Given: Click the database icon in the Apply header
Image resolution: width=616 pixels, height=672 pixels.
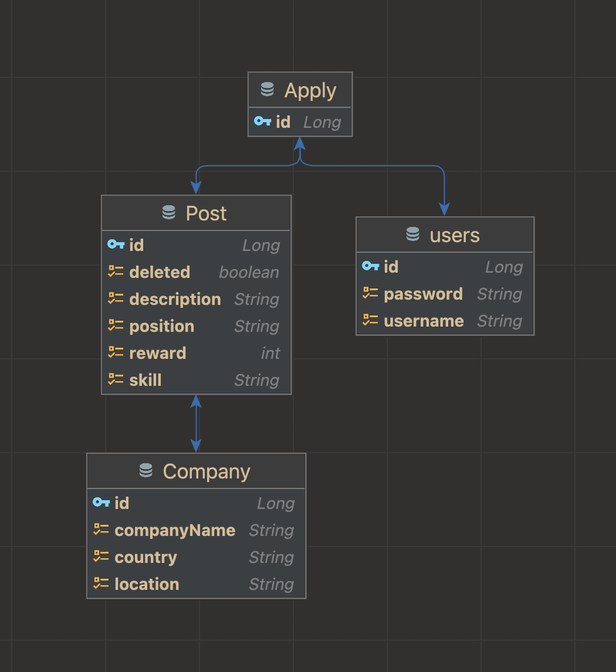Looking at the screenshot, I should click(268, 89).
